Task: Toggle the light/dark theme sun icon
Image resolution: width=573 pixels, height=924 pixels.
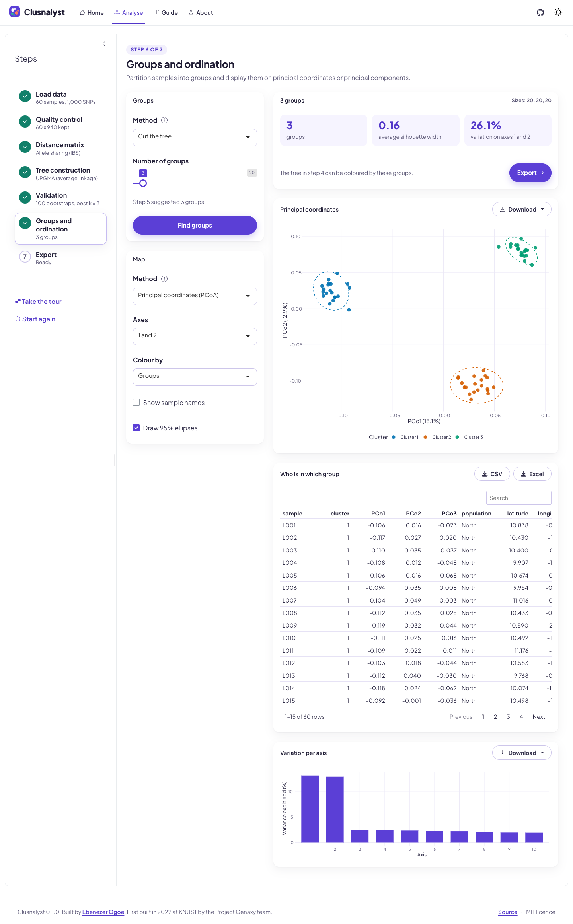Action: 559,12
